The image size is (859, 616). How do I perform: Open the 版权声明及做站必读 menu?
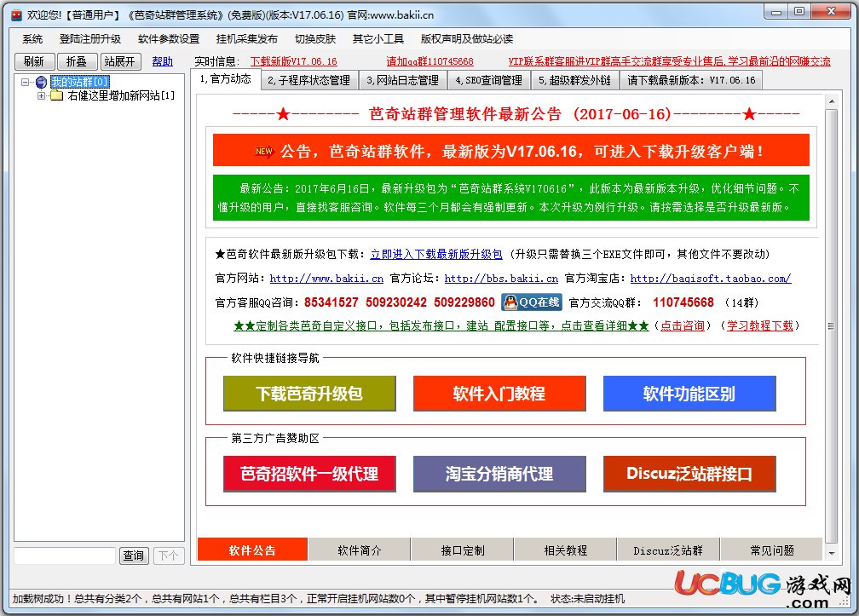point(467,39)
